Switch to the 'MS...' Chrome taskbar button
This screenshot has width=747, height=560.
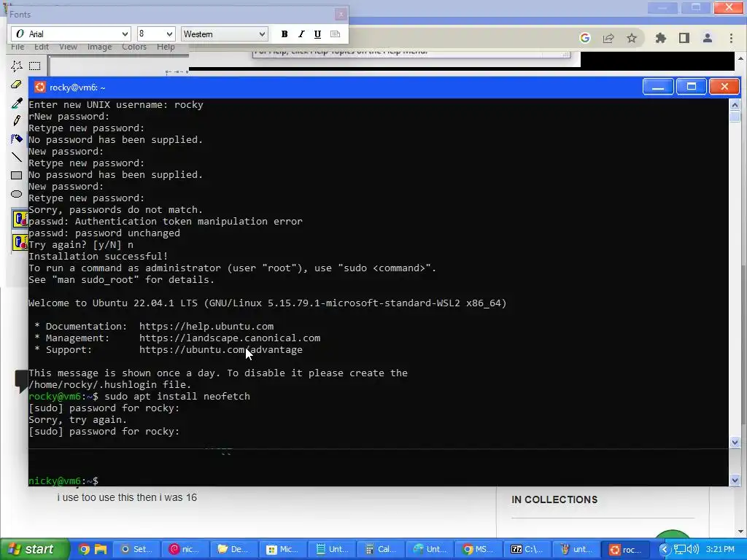pyautogui.click(x=477, y=549)
